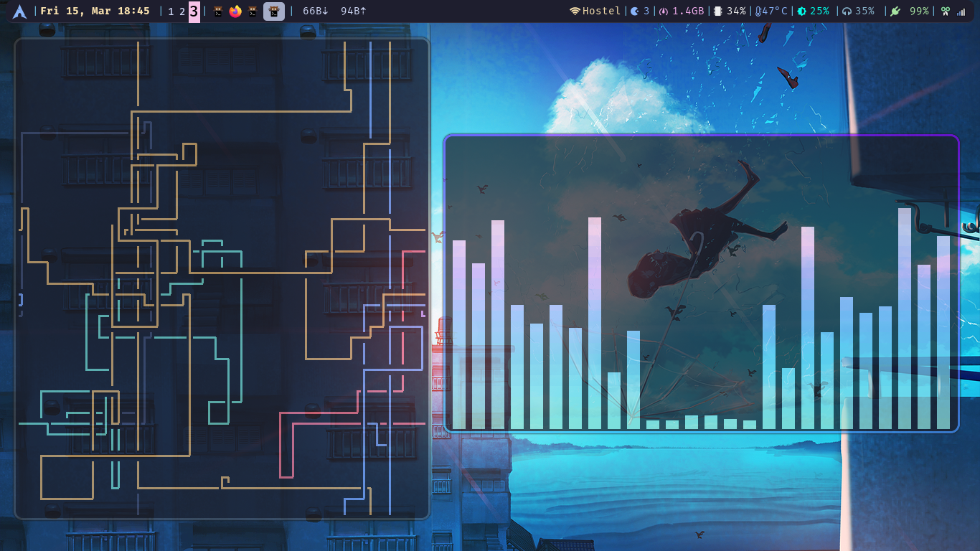Click the brightness sun icon
This screenshot has height=551, width=980.
[801, 11]
